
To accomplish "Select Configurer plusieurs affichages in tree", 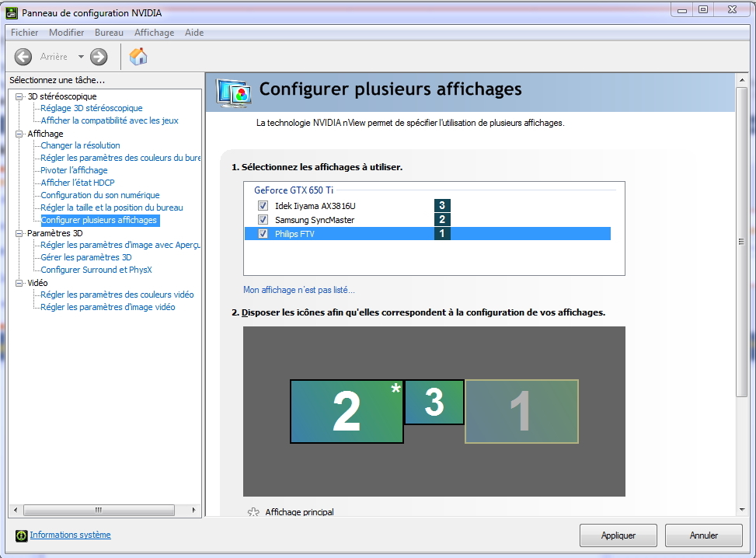I will point(99,220).
